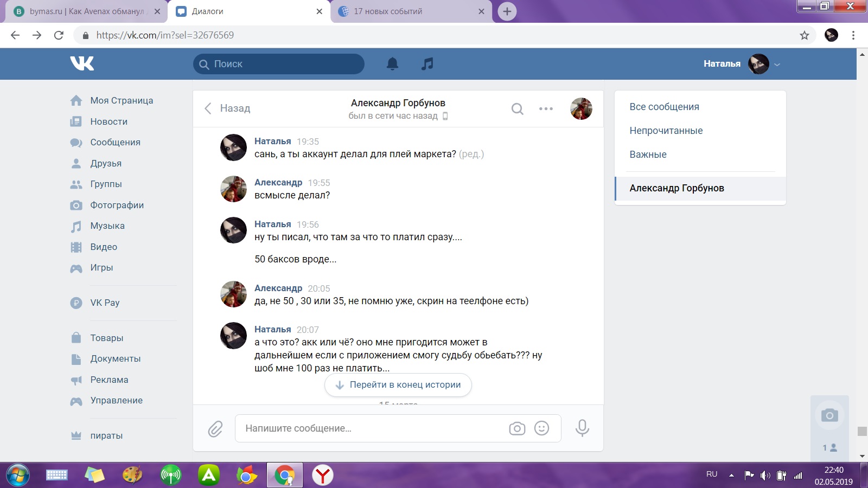Record a voice message with microphone icon
This screenshot has height=488, width=868.
tap(582, 428)
